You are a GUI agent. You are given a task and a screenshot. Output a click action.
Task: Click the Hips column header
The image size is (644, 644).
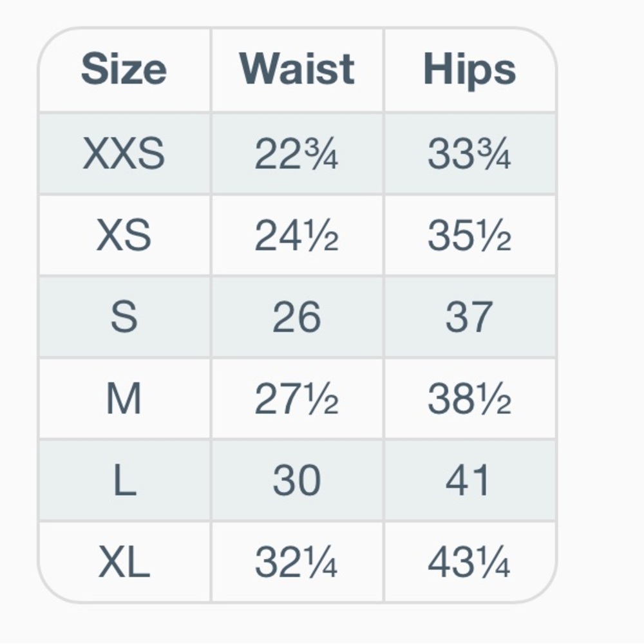(469, 70)
